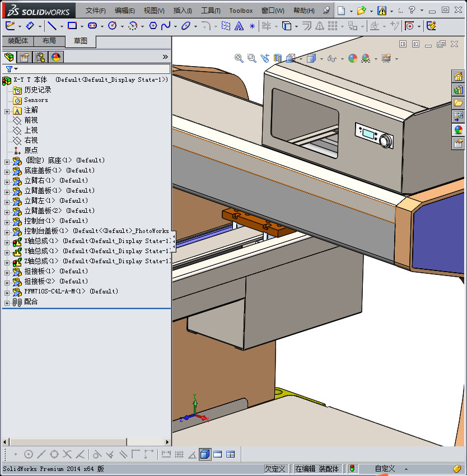Toggle the grid display snap icon
The width and height of the screenshot is (467, 476).
pyautogui.click(x=179, y=454)
